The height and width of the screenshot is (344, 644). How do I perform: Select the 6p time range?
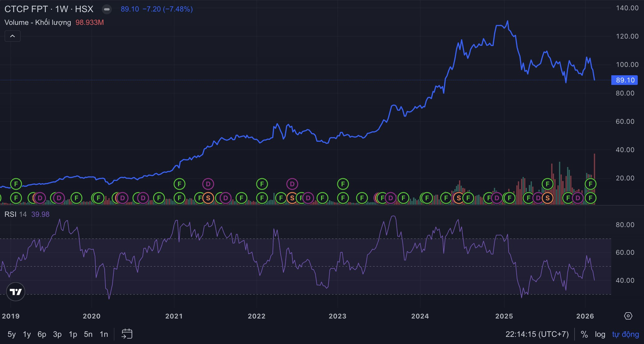pyautogui.click(x=42, y=334)
